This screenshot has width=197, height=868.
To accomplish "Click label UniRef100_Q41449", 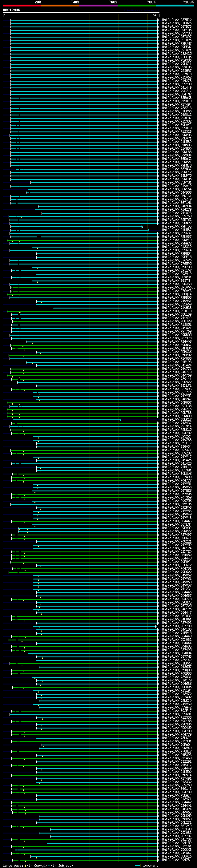I will click(x=177, y=88).
